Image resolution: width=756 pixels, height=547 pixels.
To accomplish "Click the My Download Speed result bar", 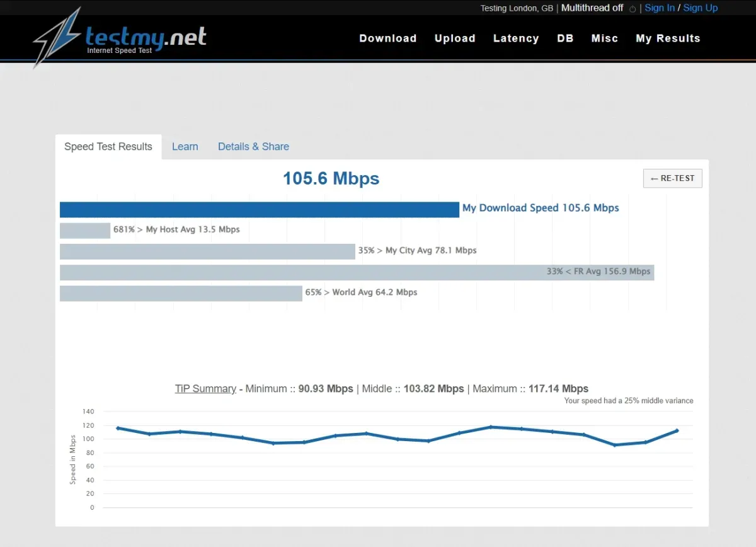I will (258, 209).
